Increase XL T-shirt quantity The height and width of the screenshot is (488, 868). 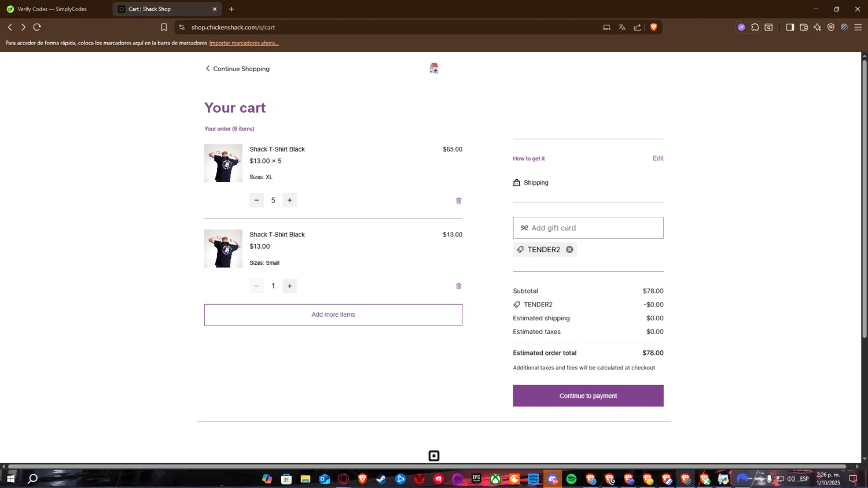click(290, 200)
